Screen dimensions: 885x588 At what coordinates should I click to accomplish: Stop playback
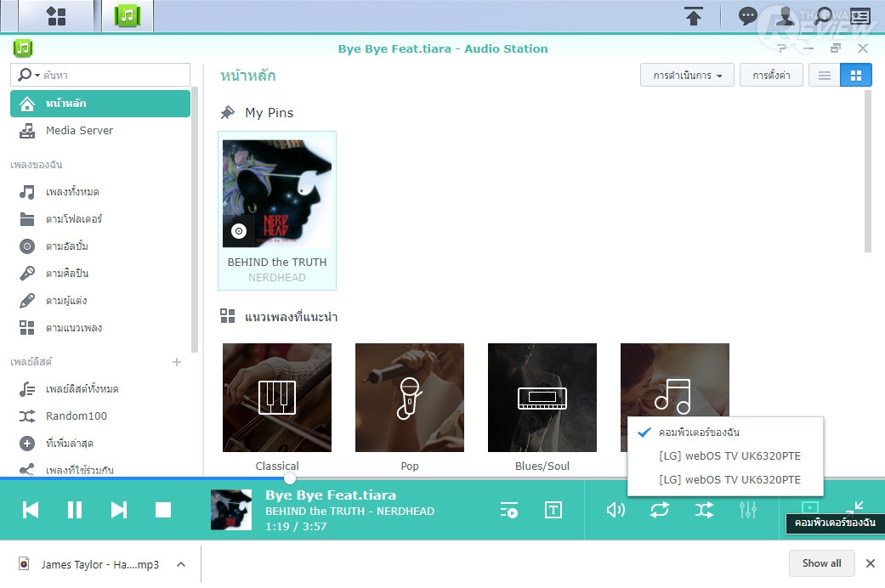[x=163, y=510]
